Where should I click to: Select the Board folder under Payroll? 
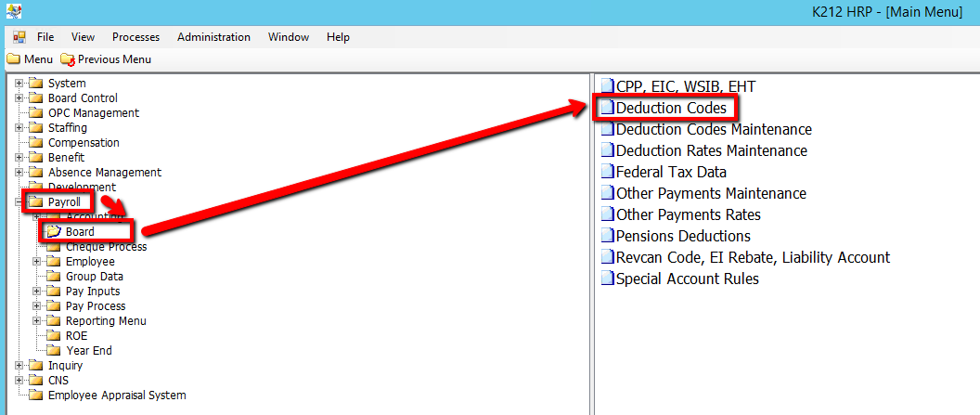click(80, 232)
